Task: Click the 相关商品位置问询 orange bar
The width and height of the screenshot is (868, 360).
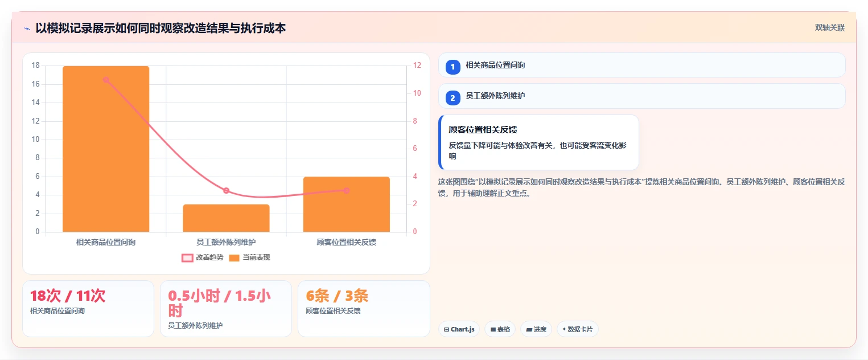Action: 106,149
